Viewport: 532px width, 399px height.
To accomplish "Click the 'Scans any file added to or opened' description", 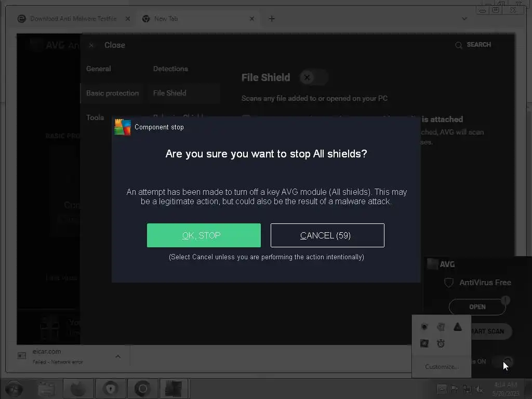I will click(x=314, y=98).
